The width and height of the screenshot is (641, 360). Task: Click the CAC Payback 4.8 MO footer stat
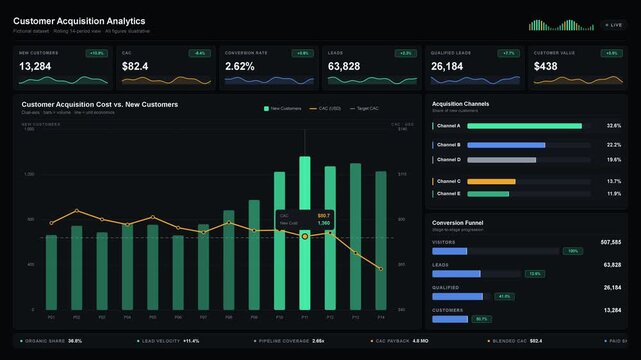click(399, 341)
